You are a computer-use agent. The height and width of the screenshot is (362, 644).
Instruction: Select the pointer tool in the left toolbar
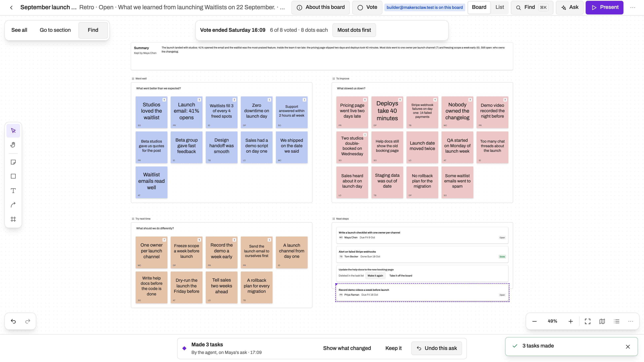[x=13, y=131]
